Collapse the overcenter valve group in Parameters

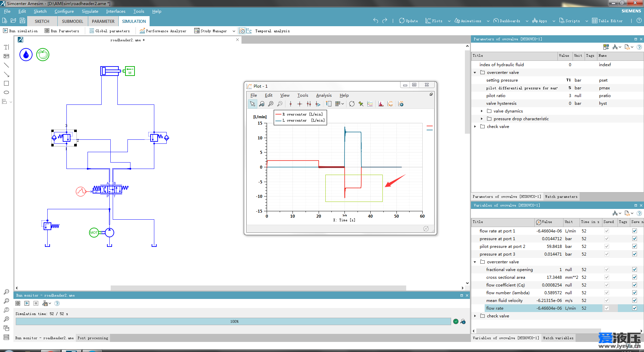475,73
